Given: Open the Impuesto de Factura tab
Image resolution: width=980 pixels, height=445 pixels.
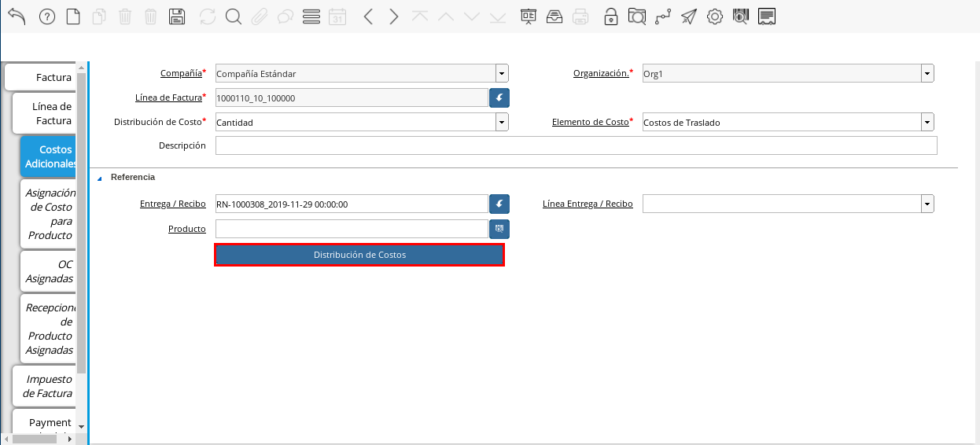Looking at the screenshot, I should [45, 386].
